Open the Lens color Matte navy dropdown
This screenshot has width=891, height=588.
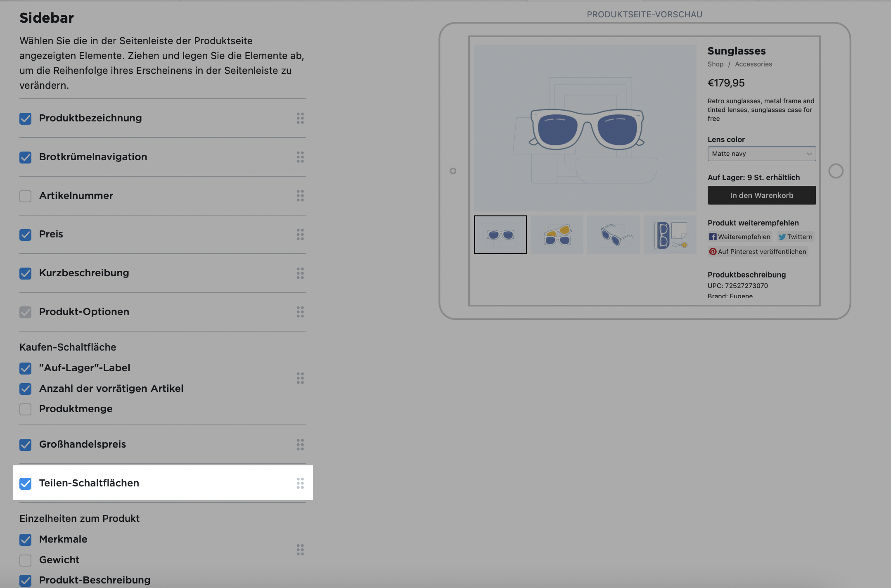pos(761,154)
